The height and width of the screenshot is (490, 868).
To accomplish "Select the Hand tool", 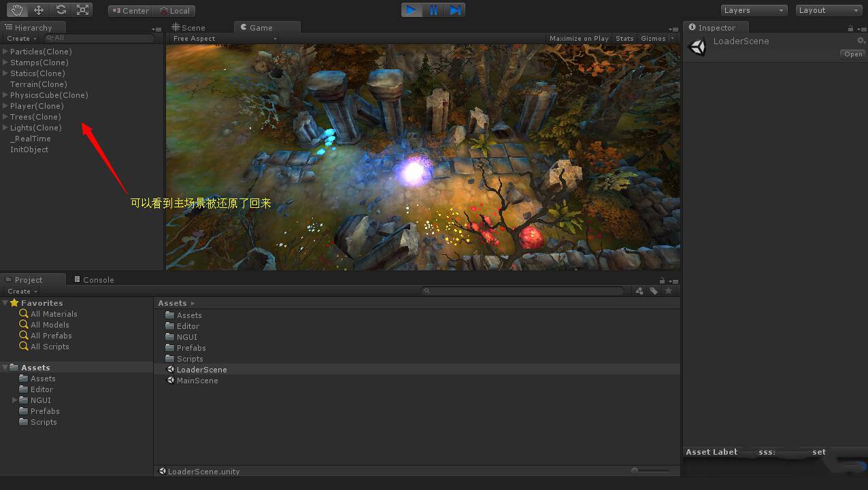I will click(x=17, y=10).
